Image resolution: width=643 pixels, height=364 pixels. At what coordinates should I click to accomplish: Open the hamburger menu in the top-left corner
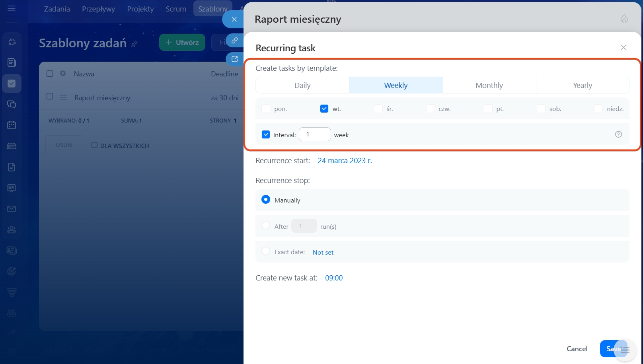(12, 8)
